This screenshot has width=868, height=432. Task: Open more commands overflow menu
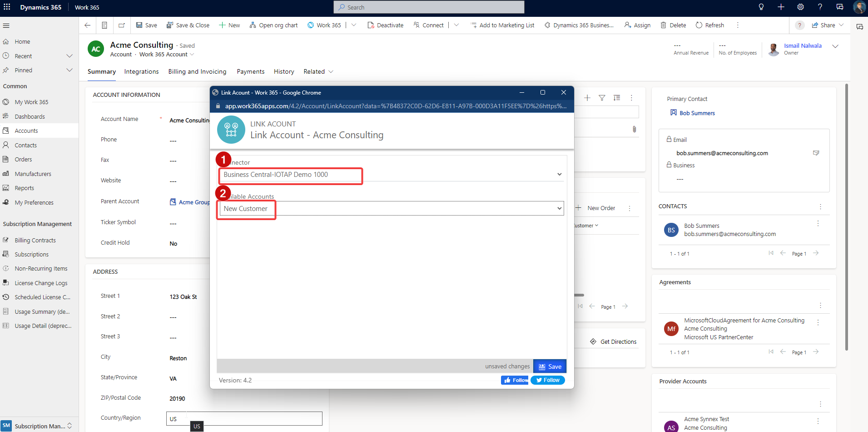(x=738, y=25)
